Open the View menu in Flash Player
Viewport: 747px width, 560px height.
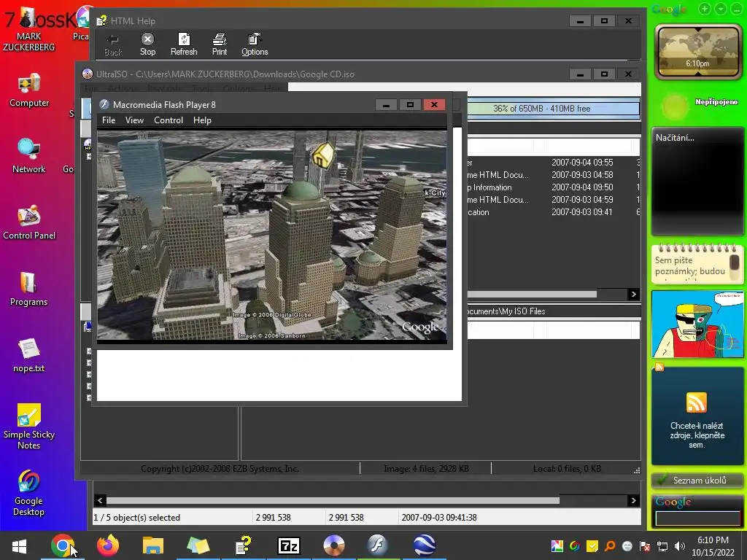click(x=134, y=120)
